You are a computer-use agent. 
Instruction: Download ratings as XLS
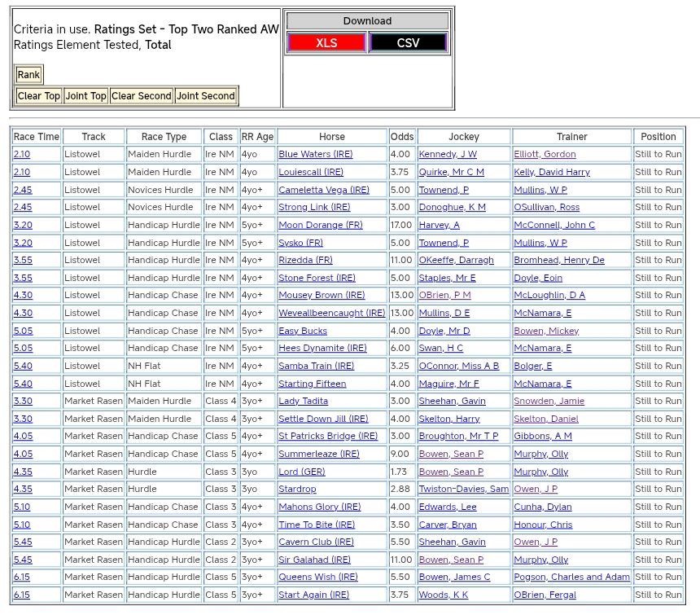pos(326,43)
